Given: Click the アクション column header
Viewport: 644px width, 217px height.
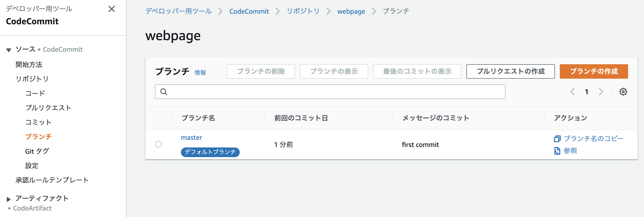Looking at the screenshot, I should pyautogui.click(x=570, y=118).
